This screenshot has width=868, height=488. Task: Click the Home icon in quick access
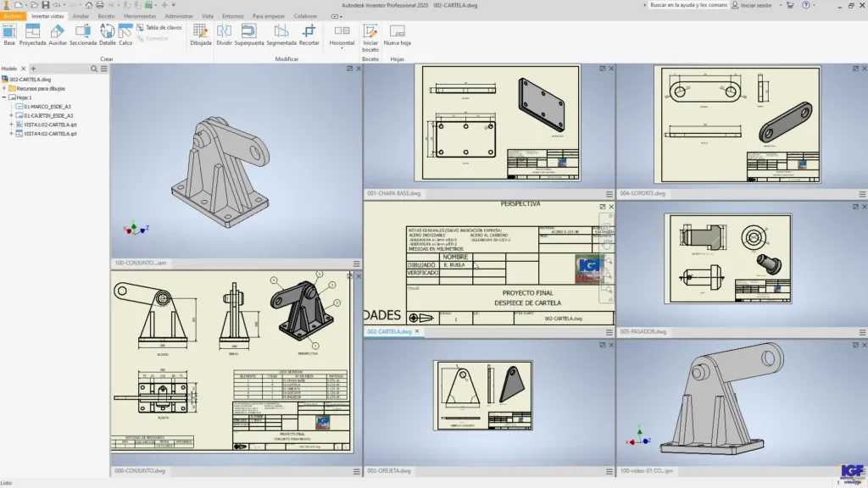tap(88, 5)
